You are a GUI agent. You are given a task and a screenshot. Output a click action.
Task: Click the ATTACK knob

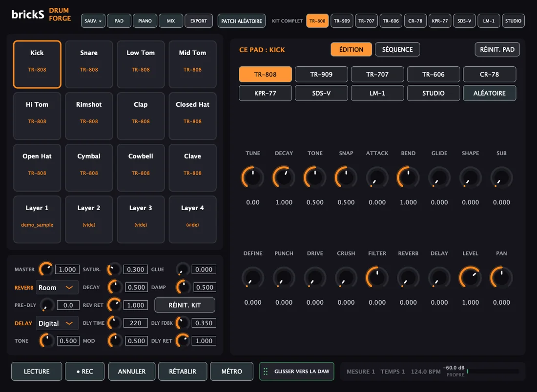[x=377, y=177]
